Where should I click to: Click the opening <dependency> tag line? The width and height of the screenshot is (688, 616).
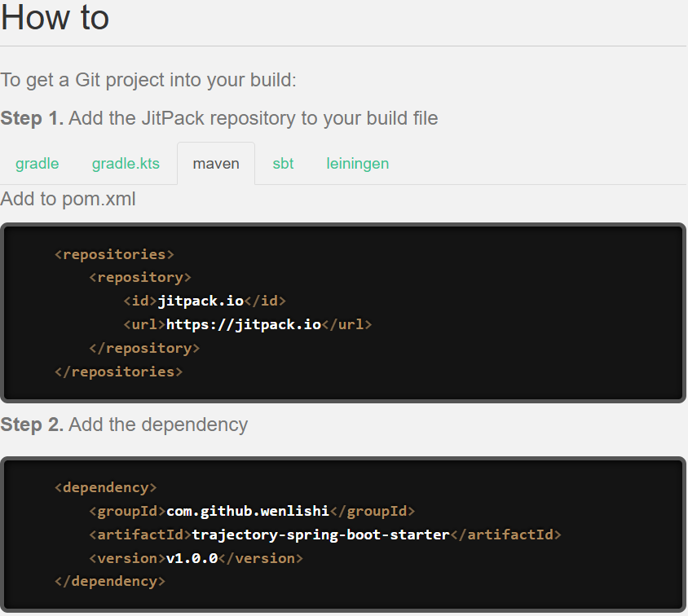(105, 488)
